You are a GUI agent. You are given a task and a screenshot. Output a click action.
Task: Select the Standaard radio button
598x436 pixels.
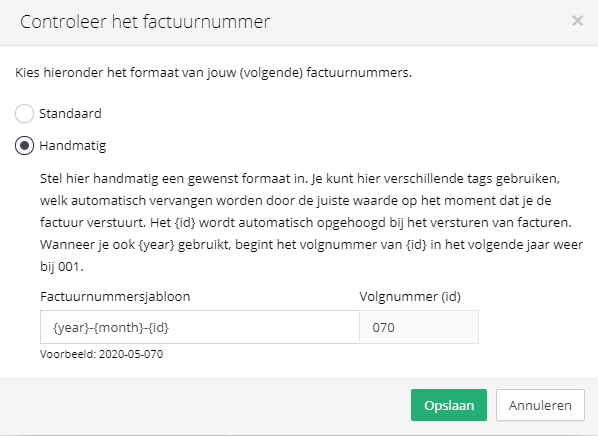24,114
